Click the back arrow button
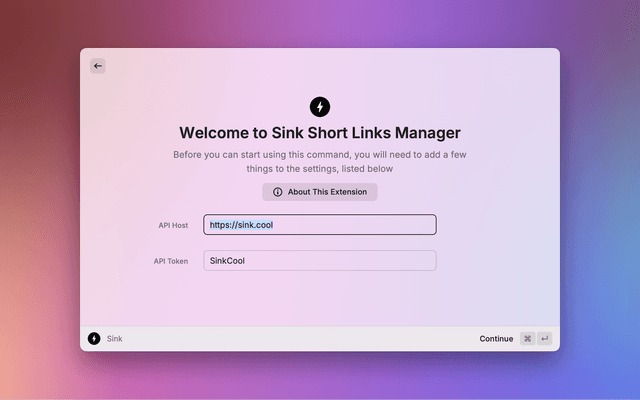 coord(97,66)
